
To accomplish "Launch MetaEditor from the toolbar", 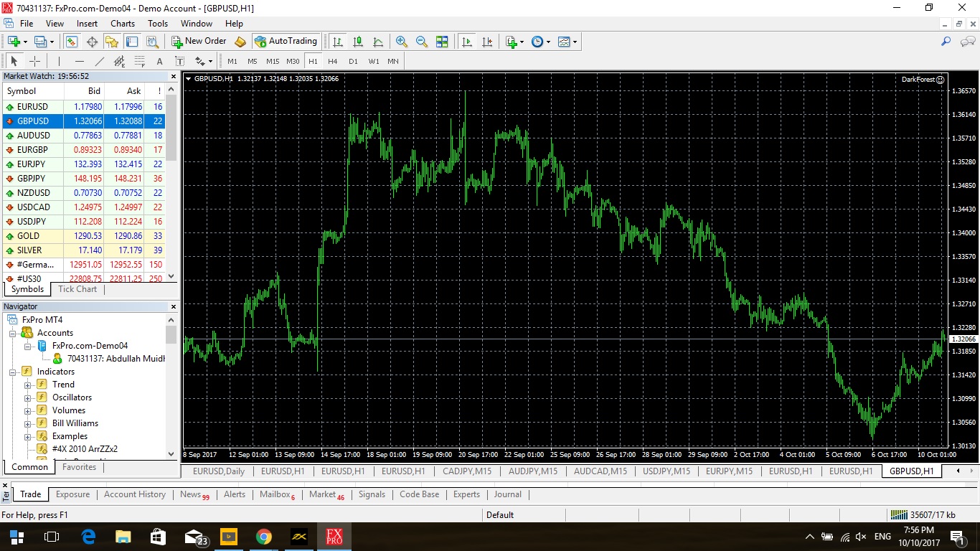I will pos(240,42).
